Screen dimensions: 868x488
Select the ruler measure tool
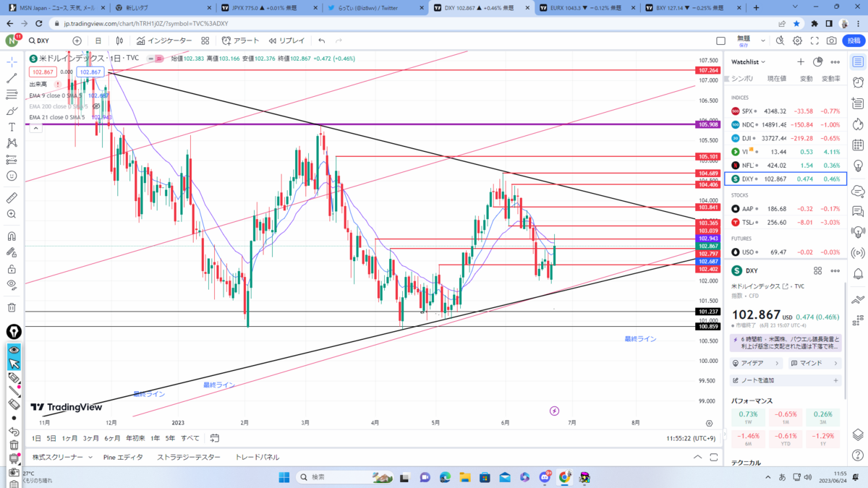pyautogui.click(x=12, y=197)
